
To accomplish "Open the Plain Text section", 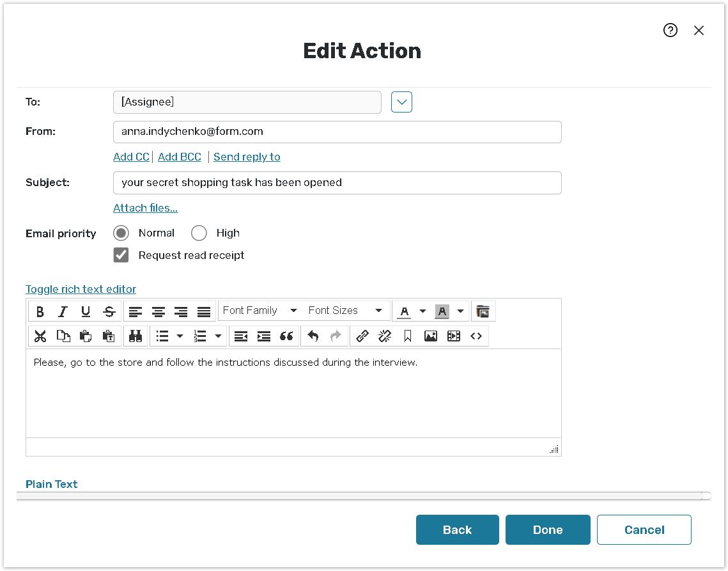I will tap(52, 484).
